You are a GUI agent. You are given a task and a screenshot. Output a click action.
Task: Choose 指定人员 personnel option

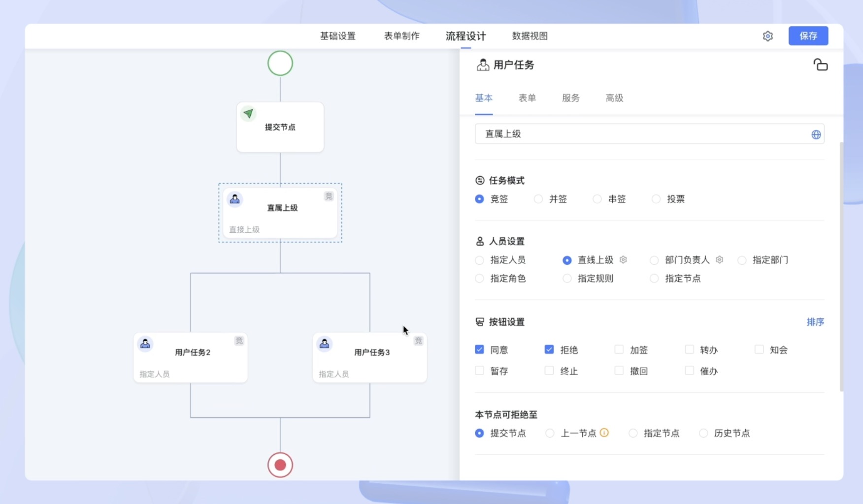(479, 260)
